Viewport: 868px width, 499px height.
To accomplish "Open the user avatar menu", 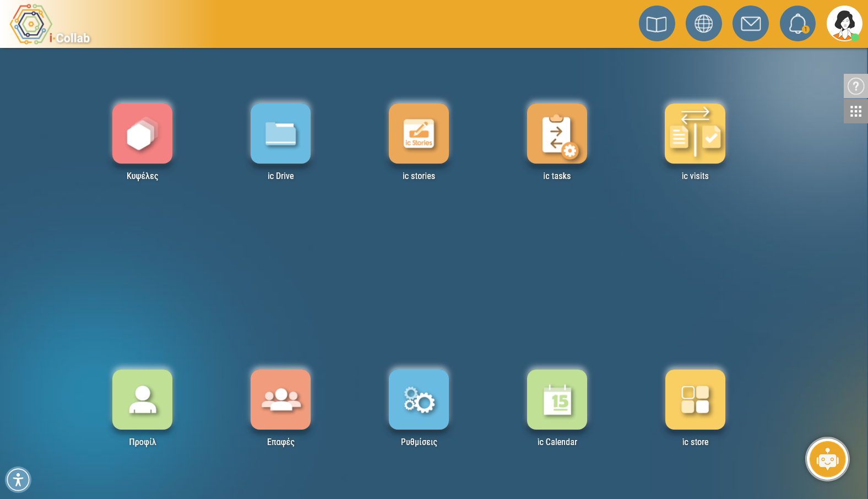I will [x=844, y=24].
